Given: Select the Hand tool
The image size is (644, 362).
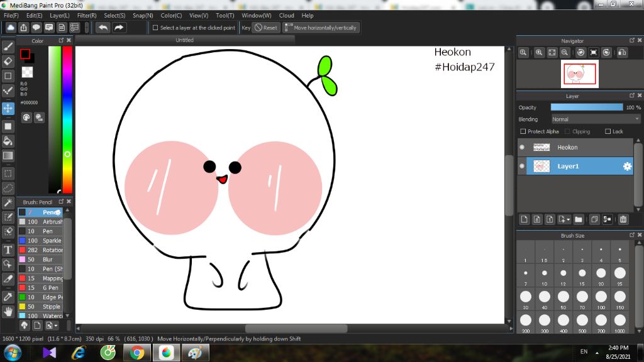Looking at the screenshot, I should click(8, 312).
